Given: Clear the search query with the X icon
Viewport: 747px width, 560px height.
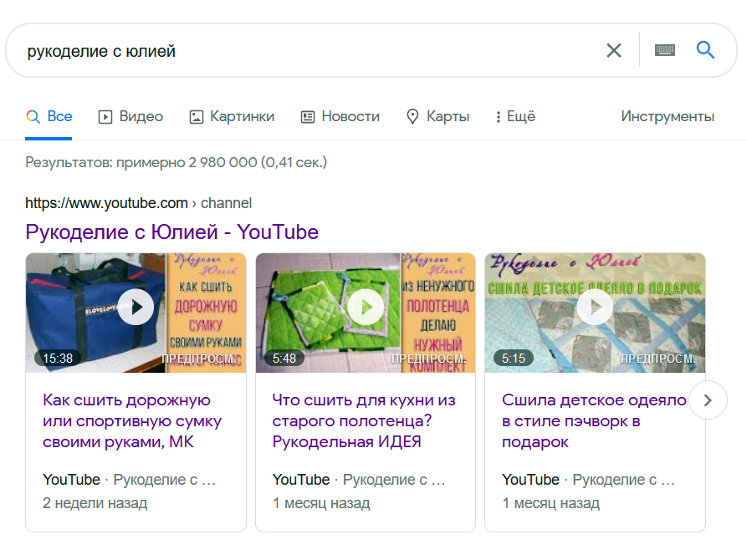Looking at the screenshot, I should click(614, 50).
